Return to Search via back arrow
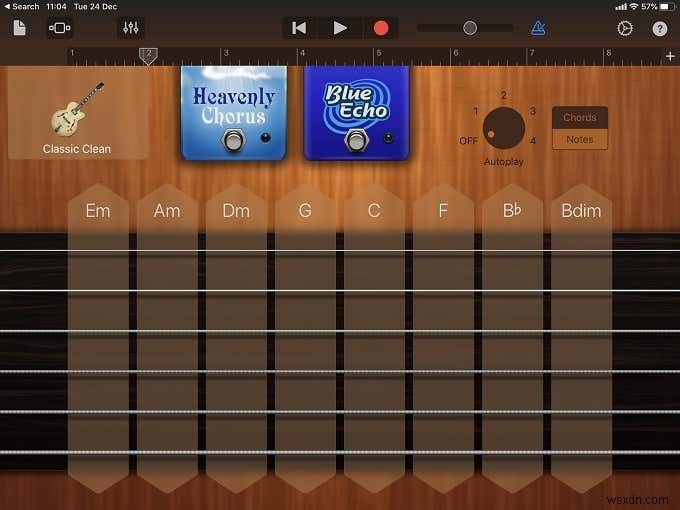680x510 pixels. [x=22, y=7]
